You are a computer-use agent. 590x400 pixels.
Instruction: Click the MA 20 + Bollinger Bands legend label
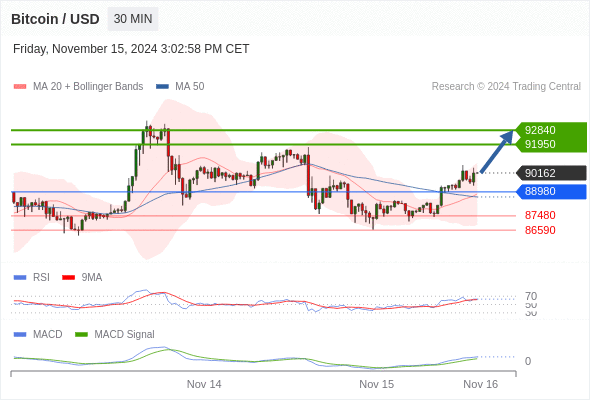click(88, 87)
